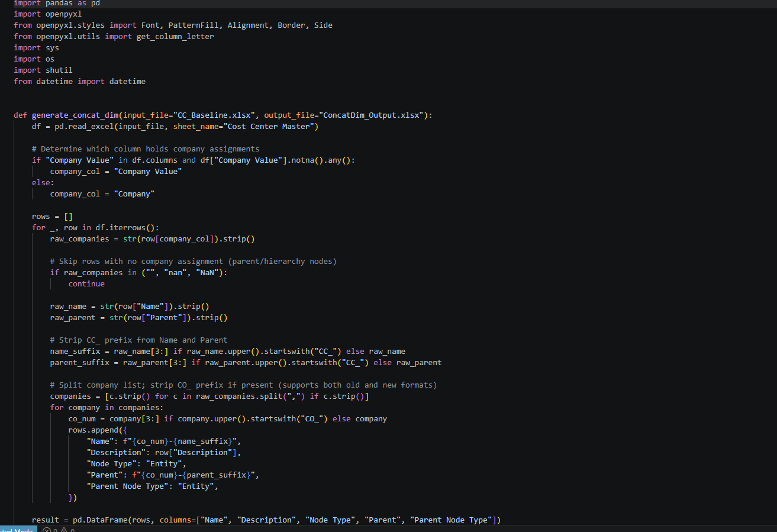Click the 'import pandas as pd' line
Screen dimensions: 777x532
57,3
